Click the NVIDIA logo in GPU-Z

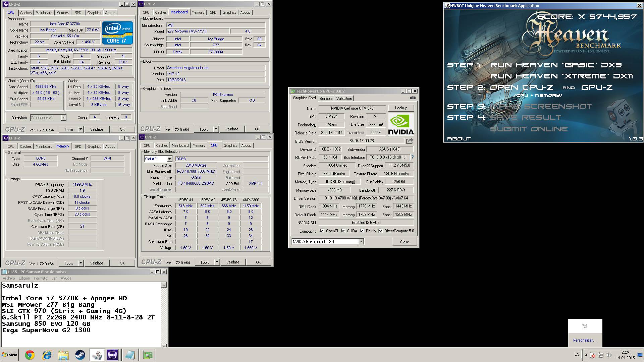click(x=401, y=124)
